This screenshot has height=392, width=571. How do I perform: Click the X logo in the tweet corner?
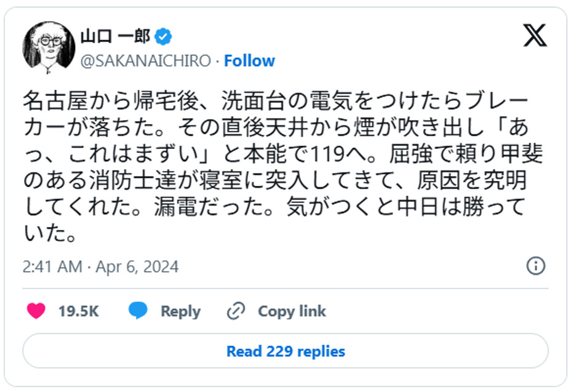click(x=535, y=36)
